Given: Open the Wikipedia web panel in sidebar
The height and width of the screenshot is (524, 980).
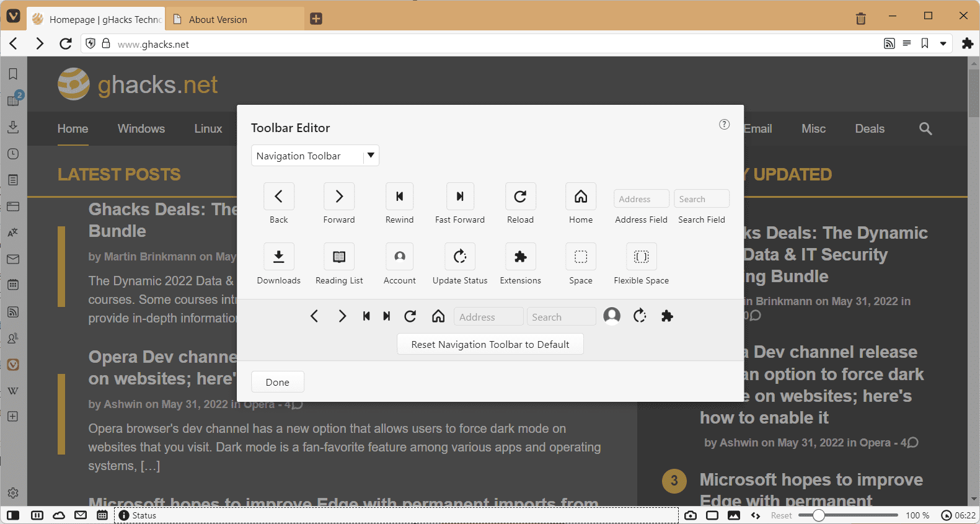Looking at the screenshot, I should click(x=13, y=391).
